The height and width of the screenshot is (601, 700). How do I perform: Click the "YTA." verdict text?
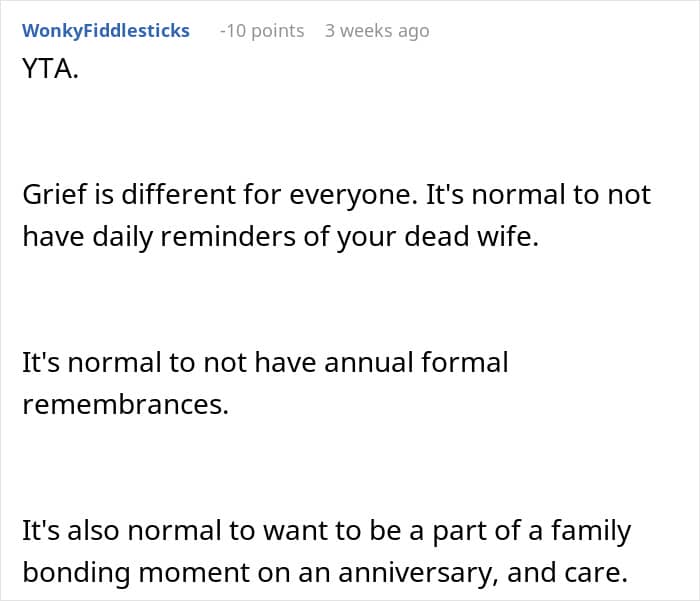pyautogui.click(x=51, y=71)
